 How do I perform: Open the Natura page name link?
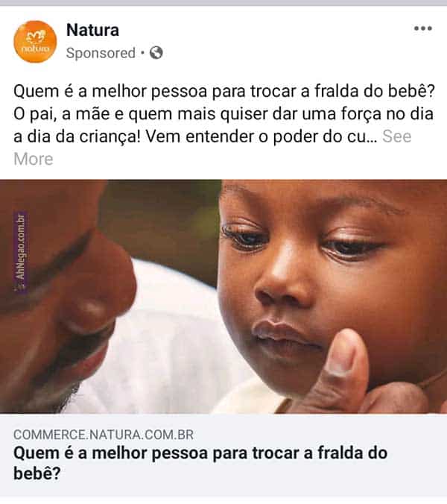point(92,30)
